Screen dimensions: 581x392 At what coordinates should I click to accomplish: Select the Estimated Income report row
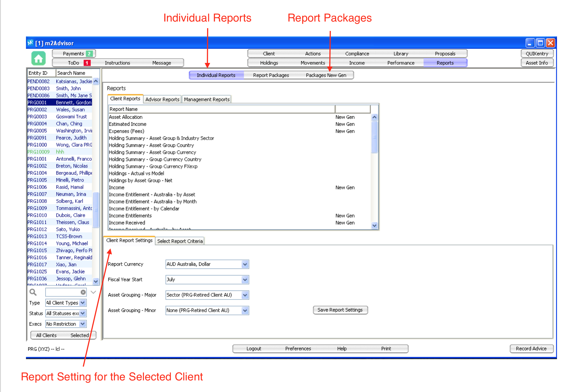point(128,124)
